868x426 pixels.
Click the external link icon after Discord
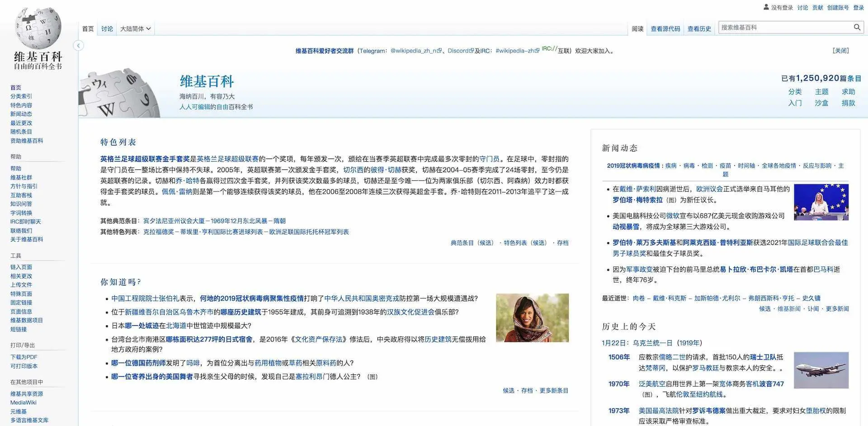tap(472, 51)
